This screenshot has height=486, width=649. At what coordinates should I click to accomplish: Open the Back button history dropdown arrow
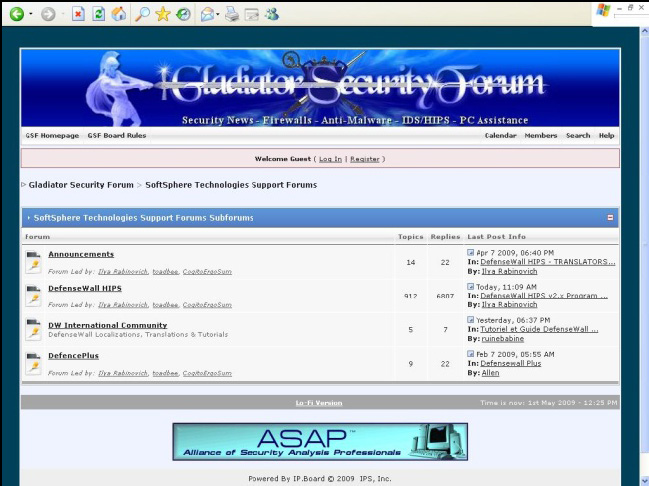(x=31, y=15)
